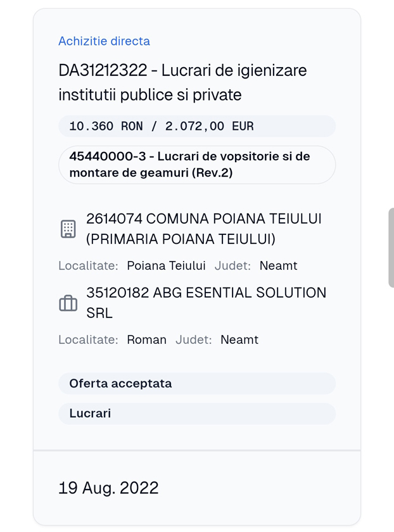The image size is (394, 532).
Task: Open the Achizitie directa category link
Action: point(104,41)
